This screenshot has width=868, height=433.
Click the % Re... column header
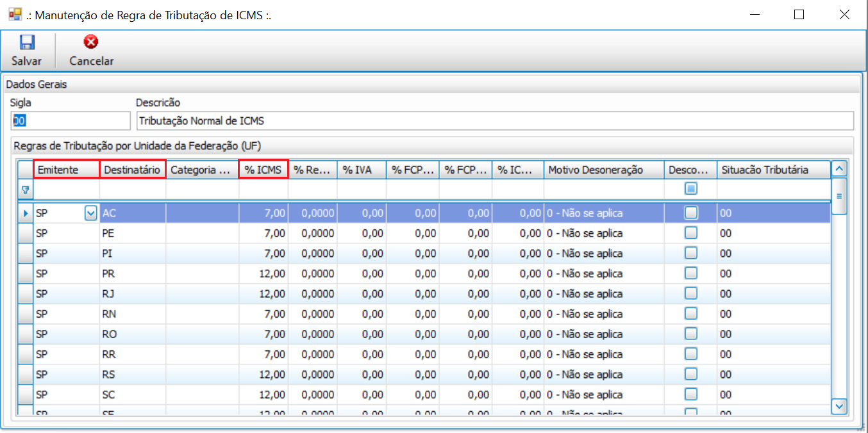[313, 170]
